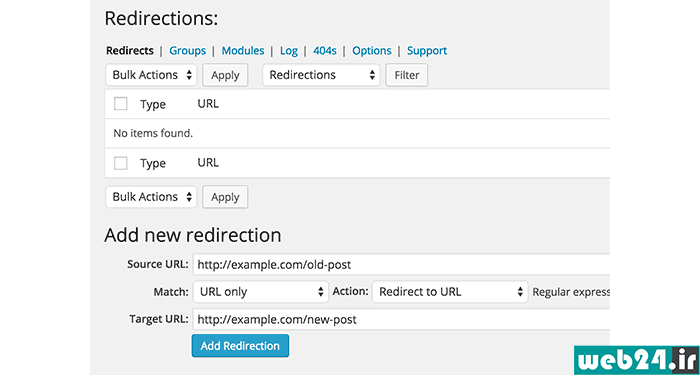Focus the Target URL input field
The width and height of the screenshot is (700, 375).
click(x=401, y=319)
